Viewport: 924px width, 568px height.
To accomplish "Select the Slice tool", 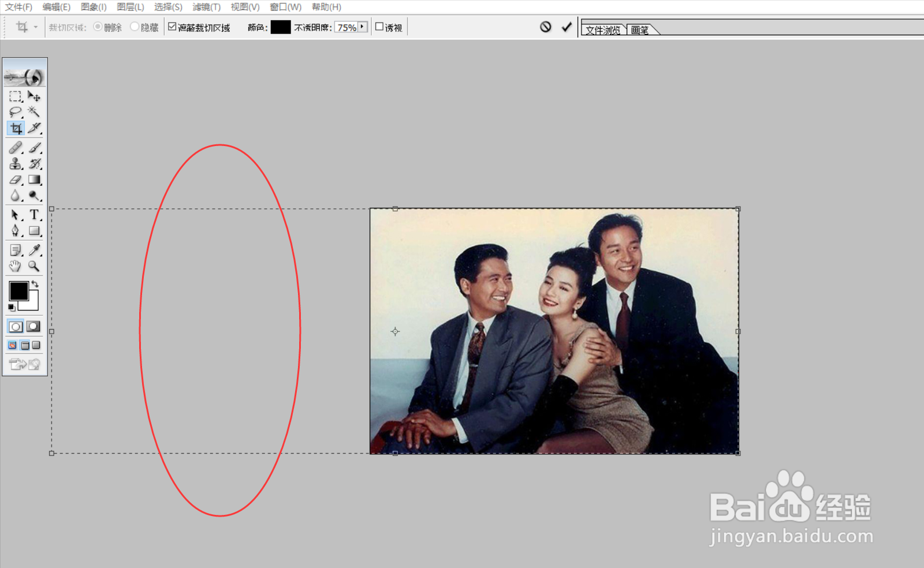I will coord(34,128).
